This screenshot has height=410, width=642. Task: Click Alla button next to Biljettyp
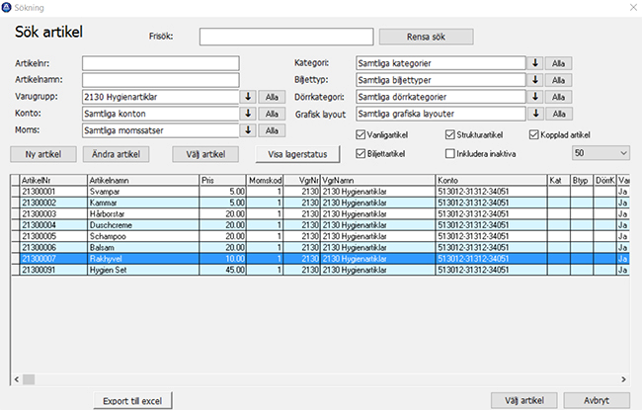[558, 80]
